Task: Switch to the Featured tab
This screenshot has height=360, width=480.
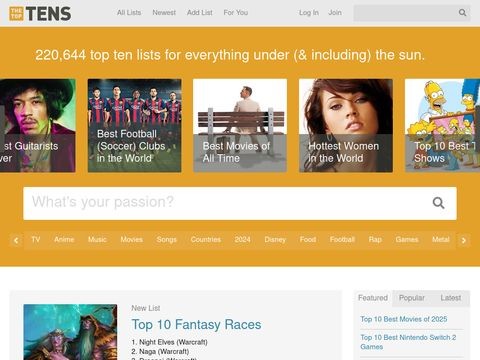Action: click(373, 298)
